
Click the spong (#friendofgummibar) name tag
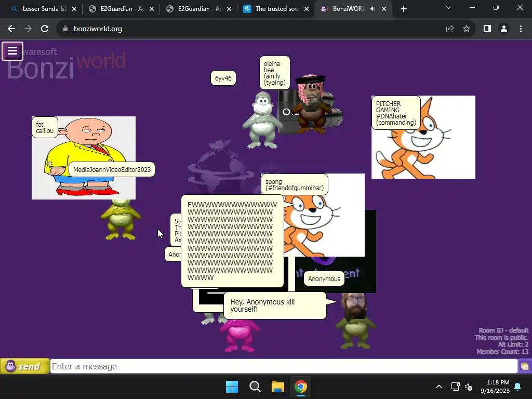[x=295, y=184]
